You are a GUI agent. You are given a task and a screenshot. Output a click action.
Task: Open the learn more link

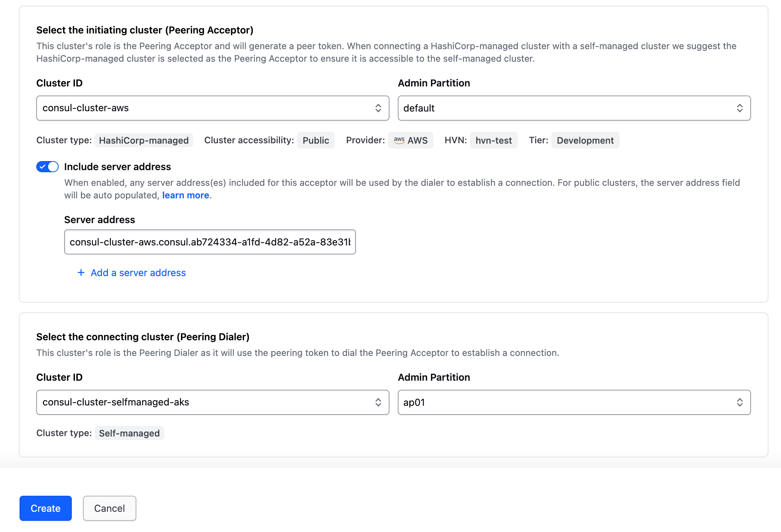[x=185, y=195]
